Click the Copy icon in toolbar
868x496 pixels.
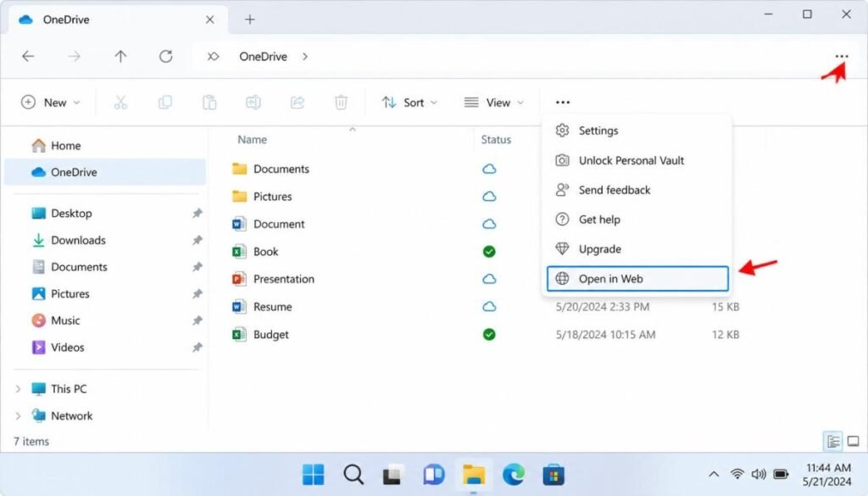click(x=165, y=103)
